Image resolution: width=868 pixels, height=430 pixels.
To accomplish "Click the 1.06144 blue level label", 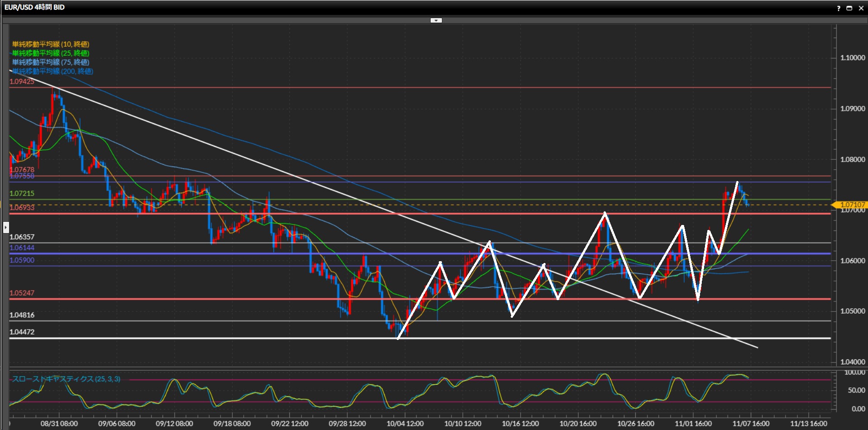I will tap(22, 248).
